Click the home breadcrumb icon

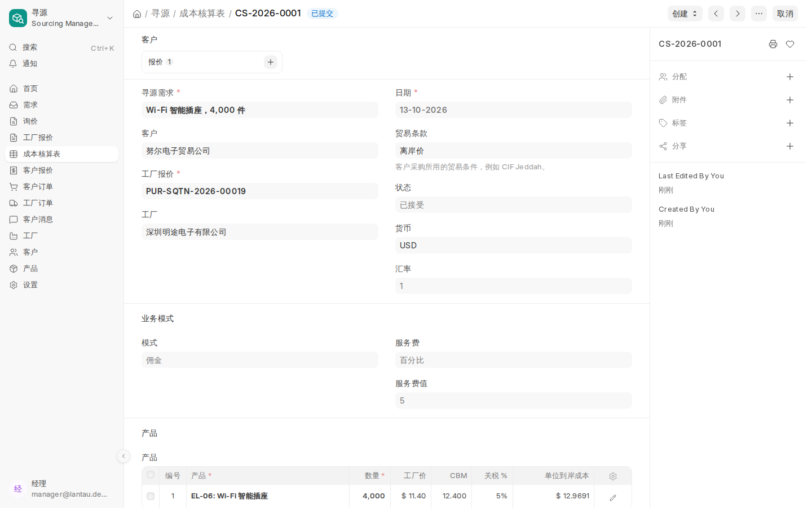pos(137,14)
